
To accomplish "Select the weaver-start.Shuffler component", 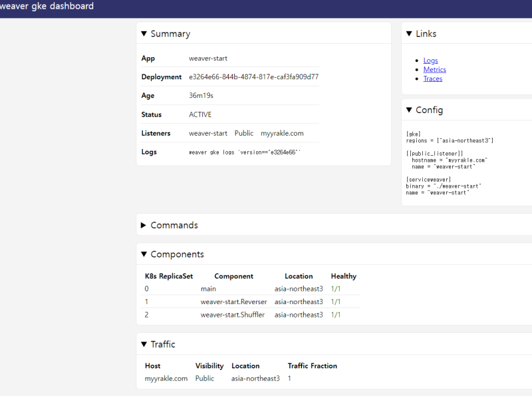I will pos(233,315).
